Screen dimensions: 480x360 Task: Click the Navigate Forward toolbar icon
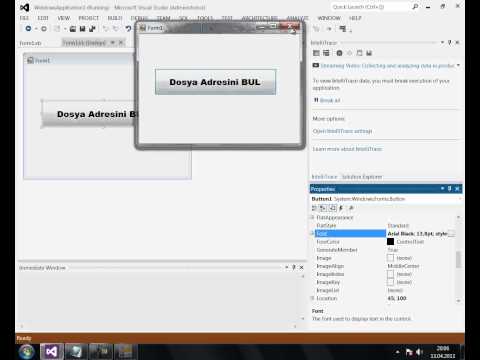(44, 29)
